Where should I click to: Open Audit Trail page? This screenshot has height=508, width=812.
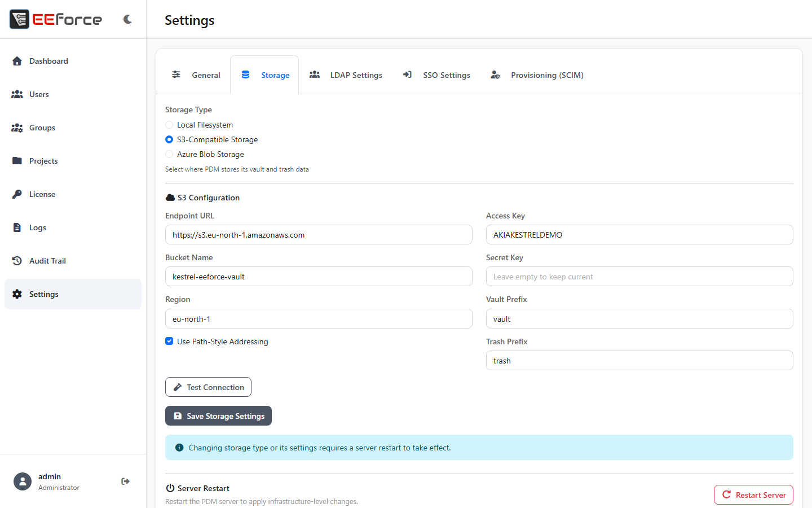point(73,261)
